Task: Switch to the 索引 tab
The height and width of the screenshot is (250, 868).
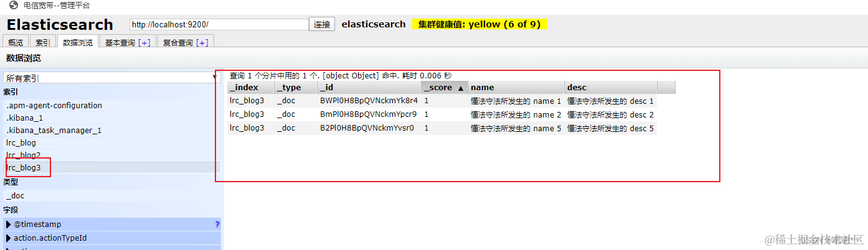Action: pyautogui.click(x=43, y=42)
